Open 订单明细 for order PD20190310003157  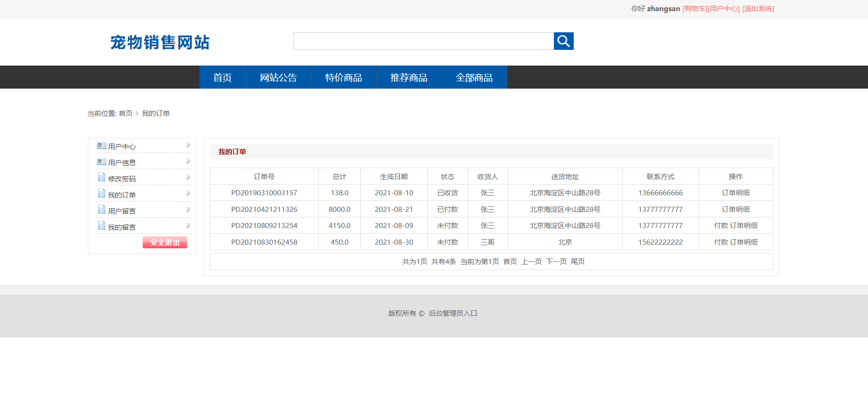click(x=735, y=192)
